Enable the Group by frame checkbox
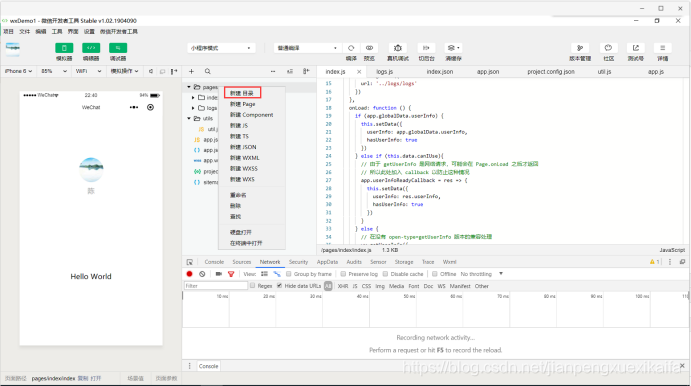Viewport: 691px width, 386px height. (289, 274)
